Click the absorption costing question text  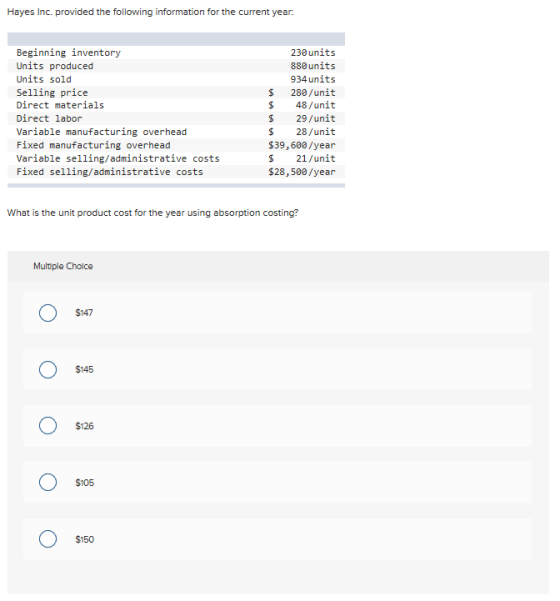(x=153, y=213)
